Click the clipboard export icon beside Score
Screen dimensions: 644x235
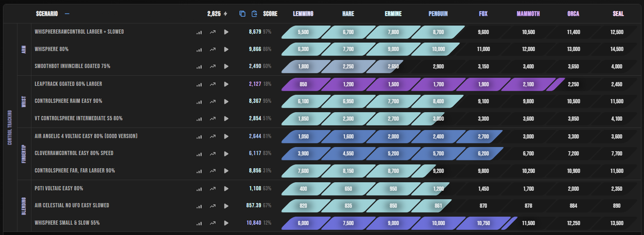tap(255, 14)
